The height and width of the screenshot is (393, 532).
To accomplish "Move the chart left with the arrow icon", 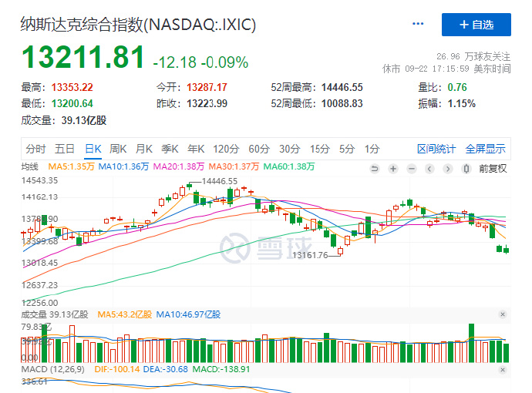I will 429,169.
